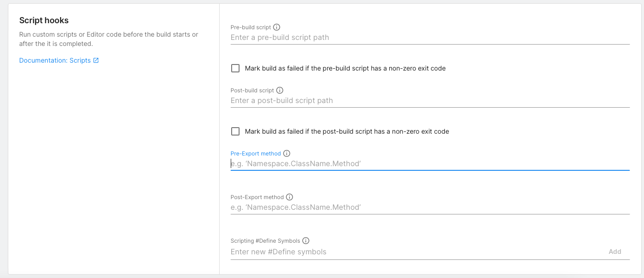Click the Scripting #Define Symbols label
Image resolution: width=644 pixels, height=278 pixels.
click(x=265, y=241)
